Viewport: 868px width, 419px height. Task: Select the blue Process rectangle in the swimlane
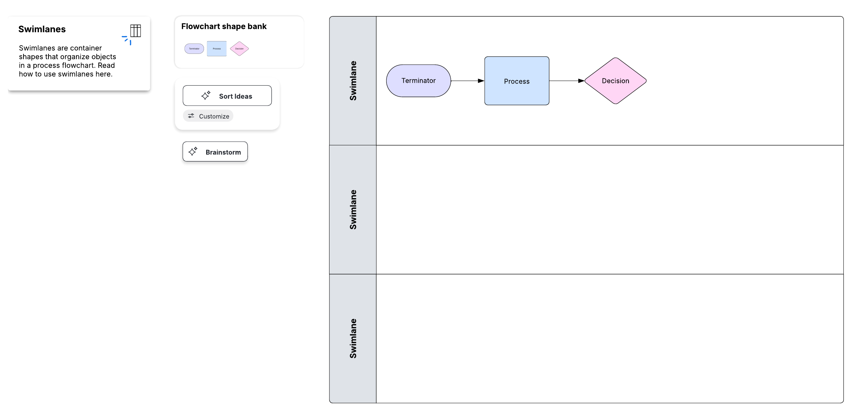tap(516, 81)
